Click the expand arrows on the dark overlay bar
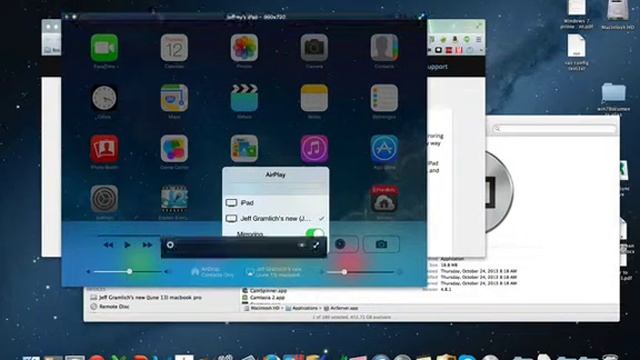This screenshot has height=360, width=640. click(x=316, y=245)
